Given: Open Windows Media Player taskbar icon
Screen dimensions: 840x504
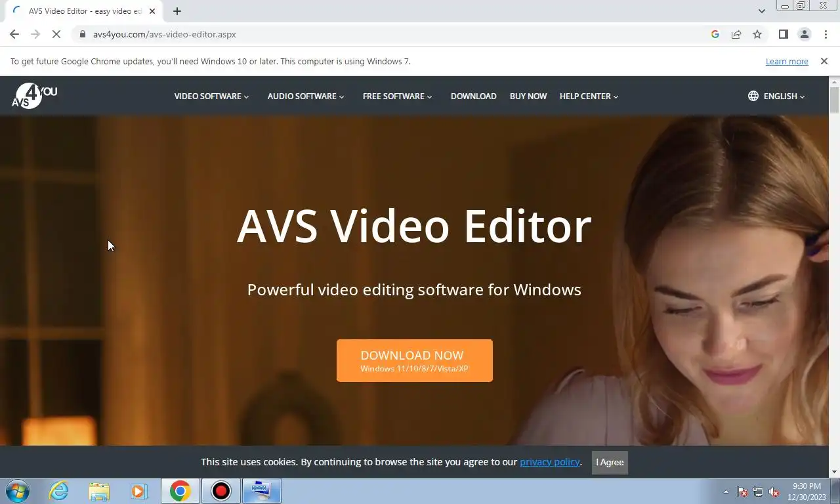Looking at the screenshot, I should 138,491.
